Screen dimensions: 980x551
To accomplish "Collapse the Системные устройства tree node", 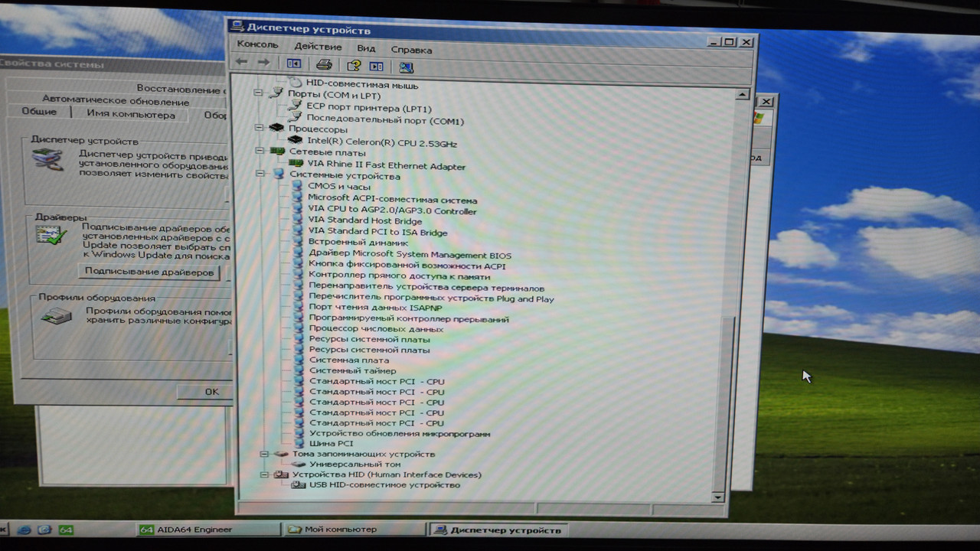I will (260, 174).
